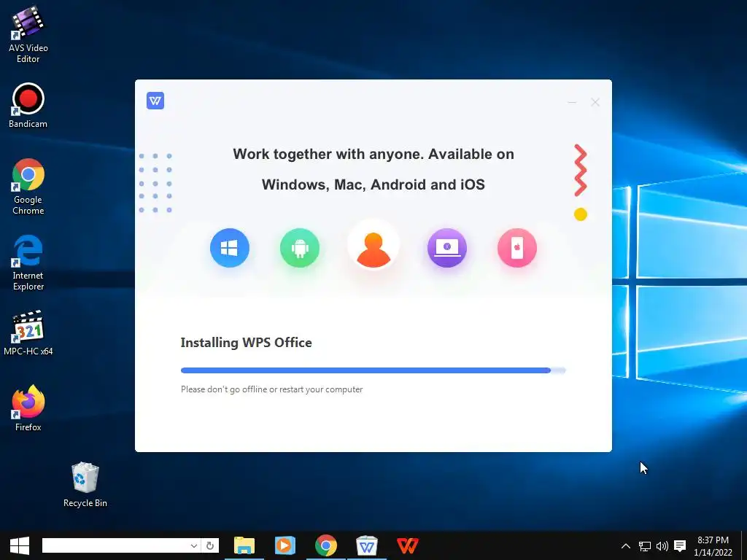Click the installation progress bar

coord(373,370)
